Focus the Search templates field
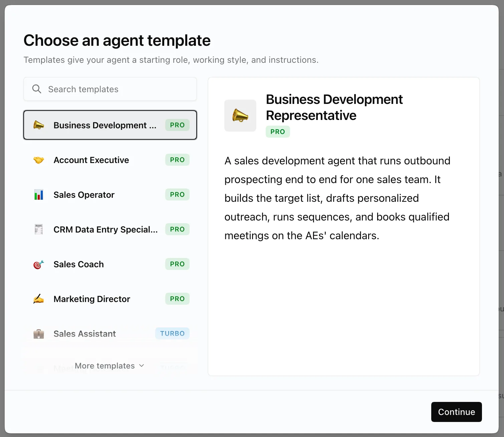Screen dimensions: 504x437 click(110, 89)
